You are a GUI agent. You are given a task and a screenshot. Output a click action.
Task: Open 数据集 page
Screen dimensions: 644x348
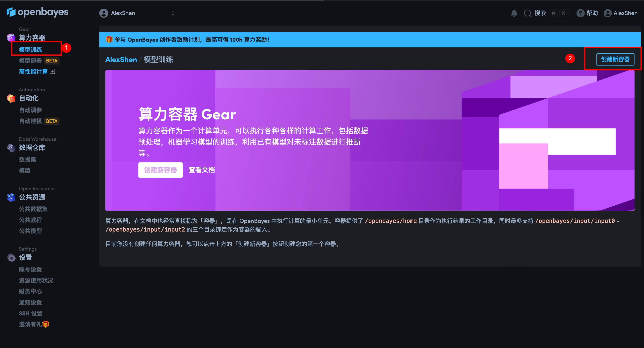(x=28, y=160)
